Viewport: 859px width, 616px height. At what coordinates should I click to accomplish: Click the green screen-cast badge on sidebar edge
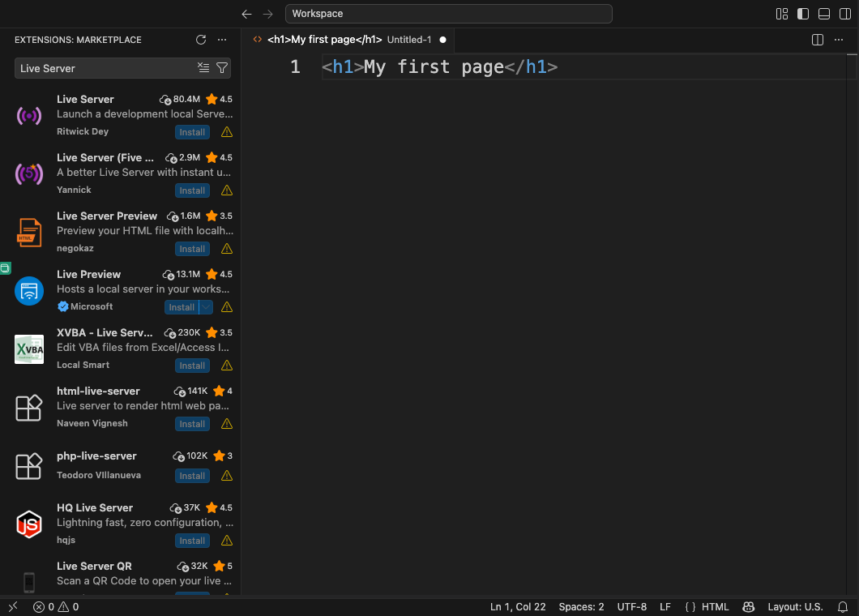point(5,268)
